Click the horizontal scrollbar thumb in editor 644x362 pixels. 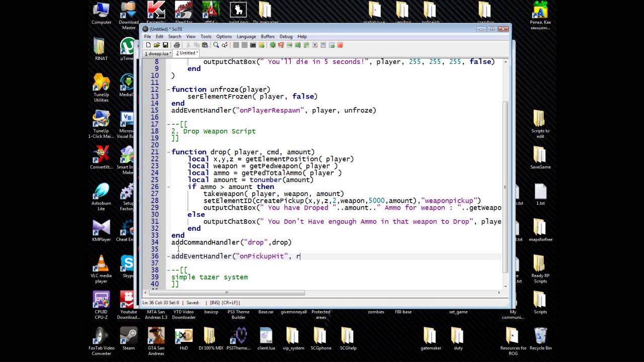pos(226,293)
